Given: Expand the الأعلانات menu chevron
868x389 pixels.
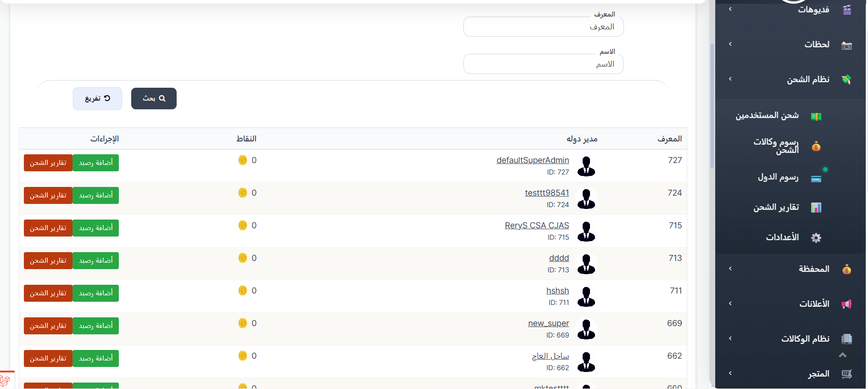Looking at the screenshot, I should [x=730, y=304].
